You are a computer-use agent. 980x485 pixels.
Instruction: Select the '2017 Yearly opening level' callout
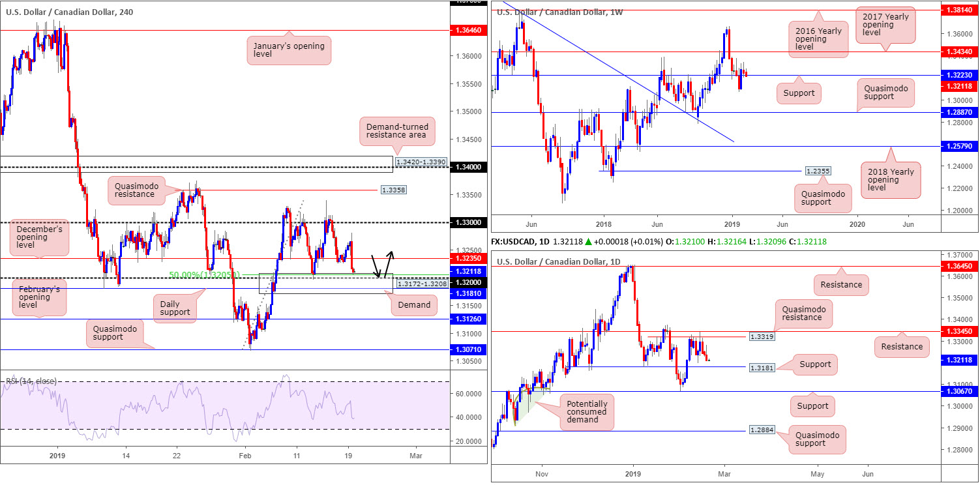886,25
